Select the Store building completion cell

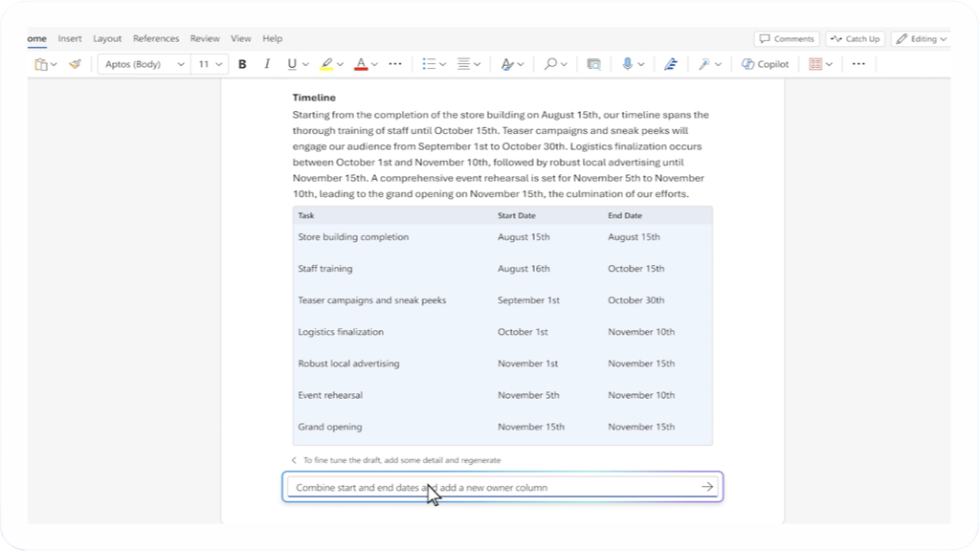tap(353, 237)
